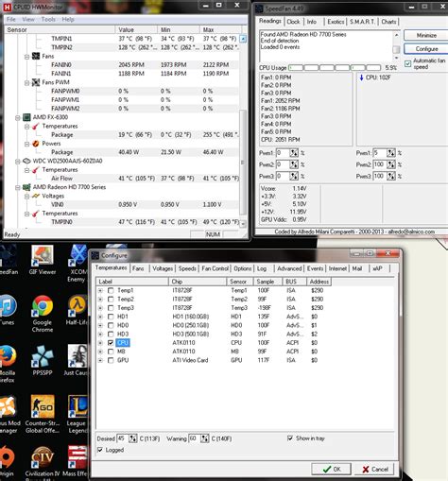
Task: Collapse the AMD Radeon HD 7700 Series node
Action: (18, 187)
